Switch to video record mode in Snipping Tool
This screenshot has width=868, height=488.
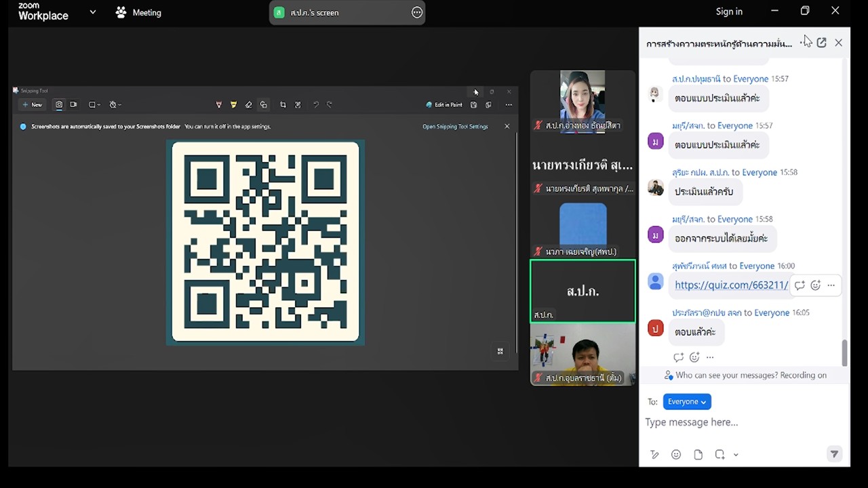pyautogui.click(x=73, y=104)
